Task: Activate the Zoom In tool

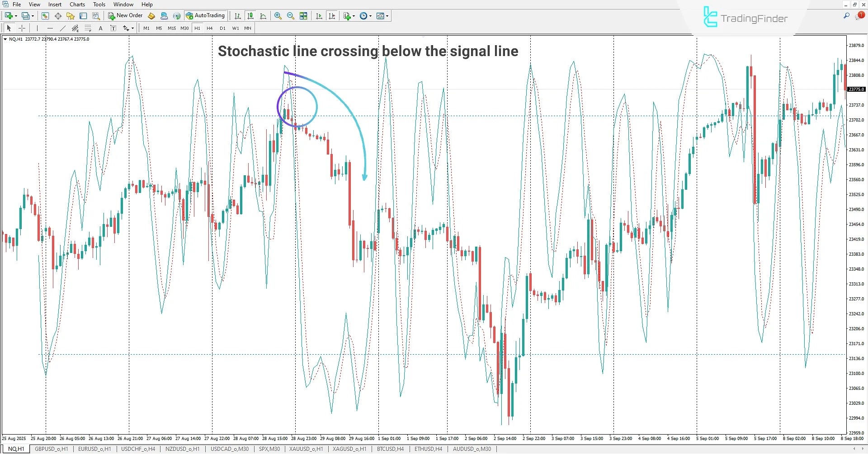Action: click(x=278, y=15)
